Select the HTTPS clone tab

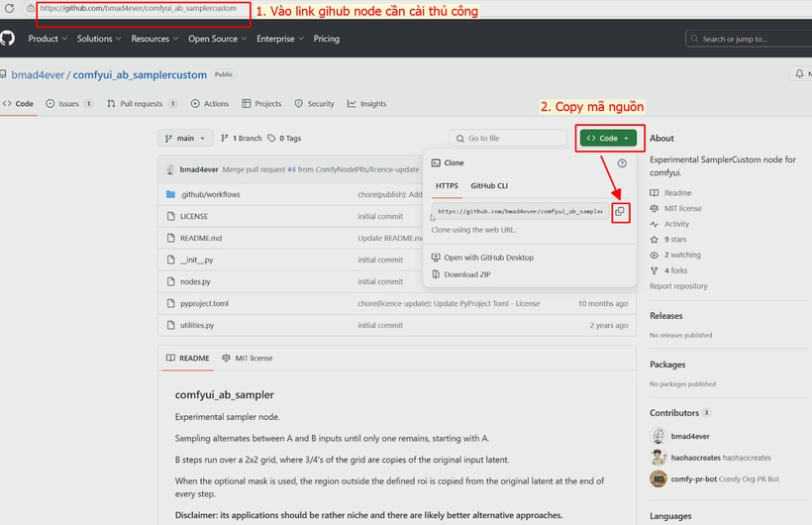click(447, 185)
